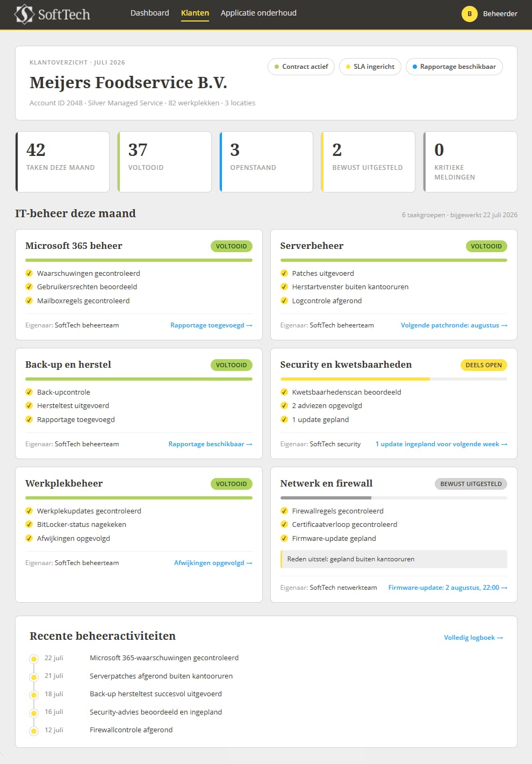Click check icon beside Gebruikersrechten beoordeeld
This screenshot has height=764, width=532.
tap(29, 287)
